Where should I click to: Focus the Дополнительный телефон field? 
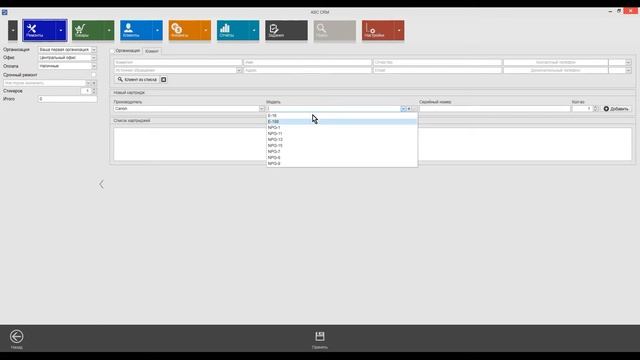[556, 70]
